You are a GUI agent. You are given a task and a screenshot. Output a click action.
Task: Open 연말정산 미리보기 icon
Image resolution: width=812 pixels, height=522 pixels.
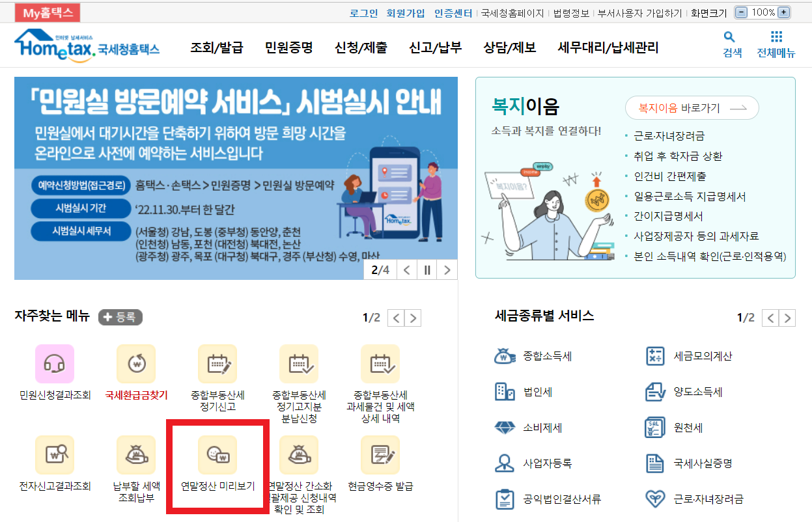click(x=217, y=455)
